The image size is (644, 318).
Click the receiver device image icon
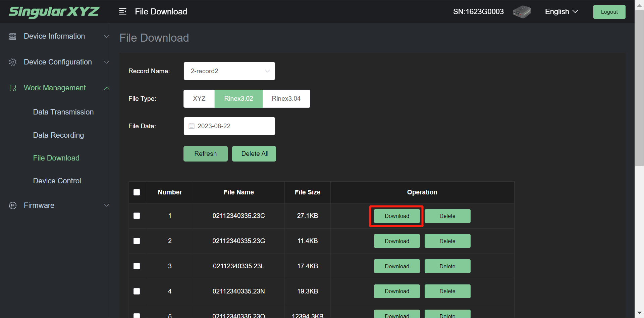(522, 12)
